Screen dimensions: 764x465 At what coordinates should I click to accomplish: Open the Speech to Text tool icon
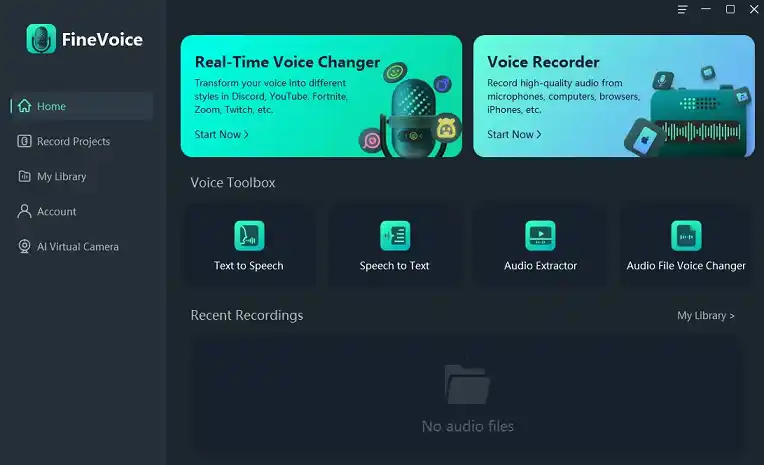pos(395,235)
